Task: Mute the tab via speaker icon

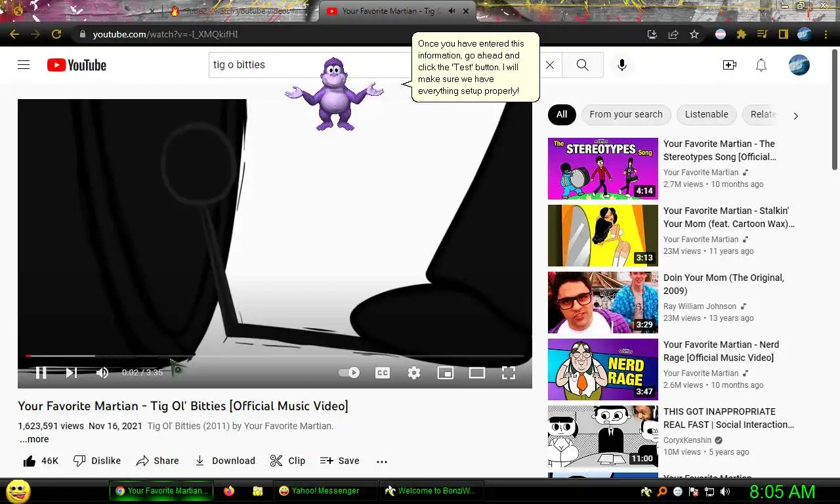Action: [451, 11]
